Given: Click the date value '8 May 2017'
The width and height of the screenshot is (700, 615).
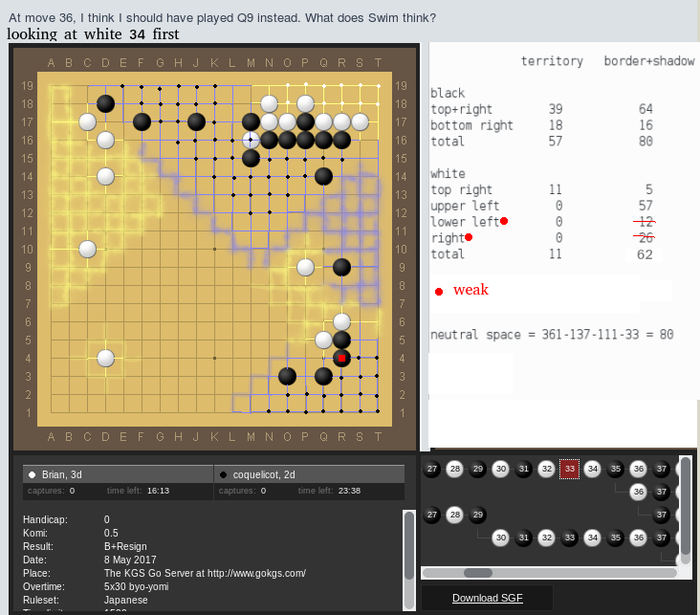Looking at the screenshot, I should coord(130,560).
